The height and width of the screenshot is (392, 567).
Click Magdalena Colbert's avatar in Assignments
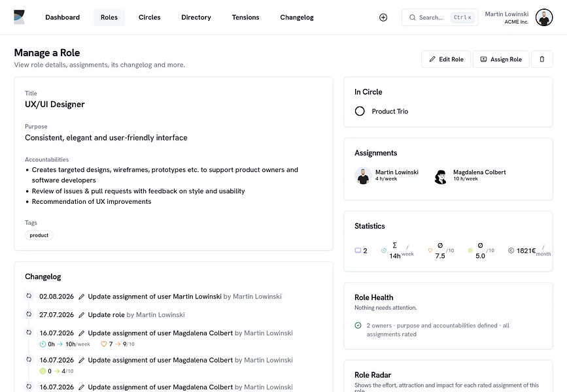click(441, 176)
